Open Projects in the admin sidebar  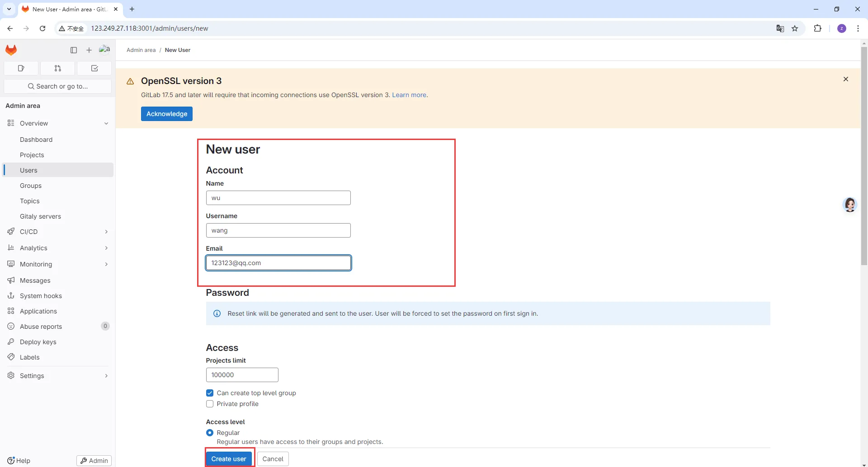pos(58,155)
